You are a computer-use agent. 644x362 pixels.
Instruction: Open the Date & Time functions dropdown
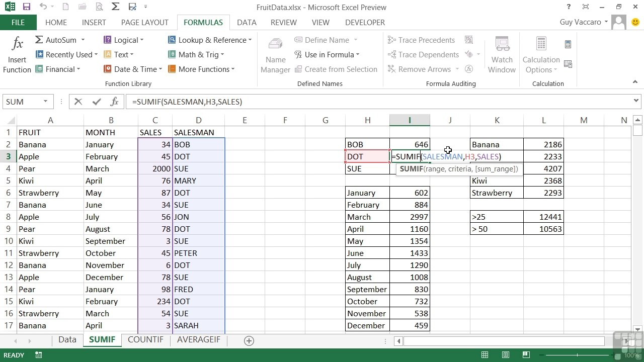(133, 69)
